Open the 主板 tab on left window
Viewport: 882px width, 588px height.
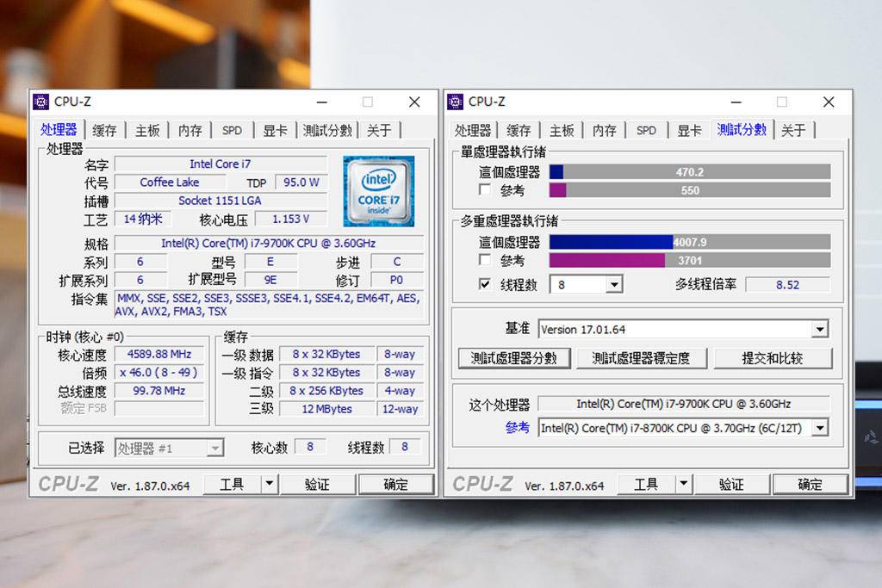pos(146,130)
